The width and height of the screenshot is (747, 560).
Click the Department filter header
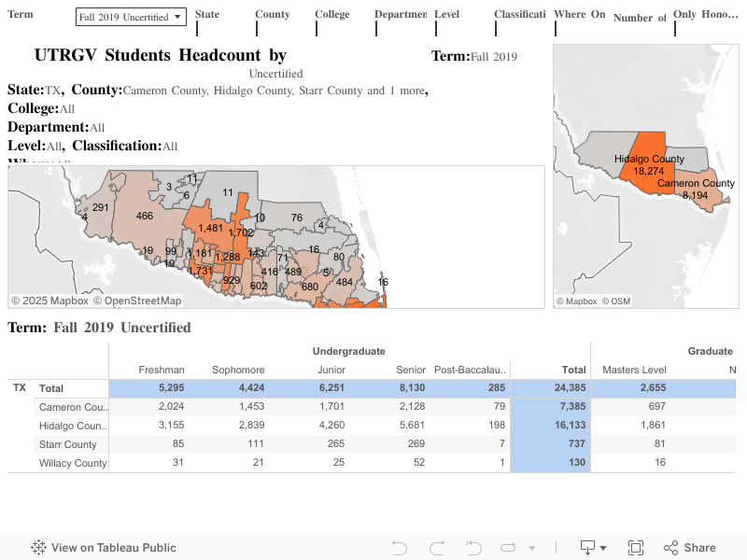(x=400, y=14)
